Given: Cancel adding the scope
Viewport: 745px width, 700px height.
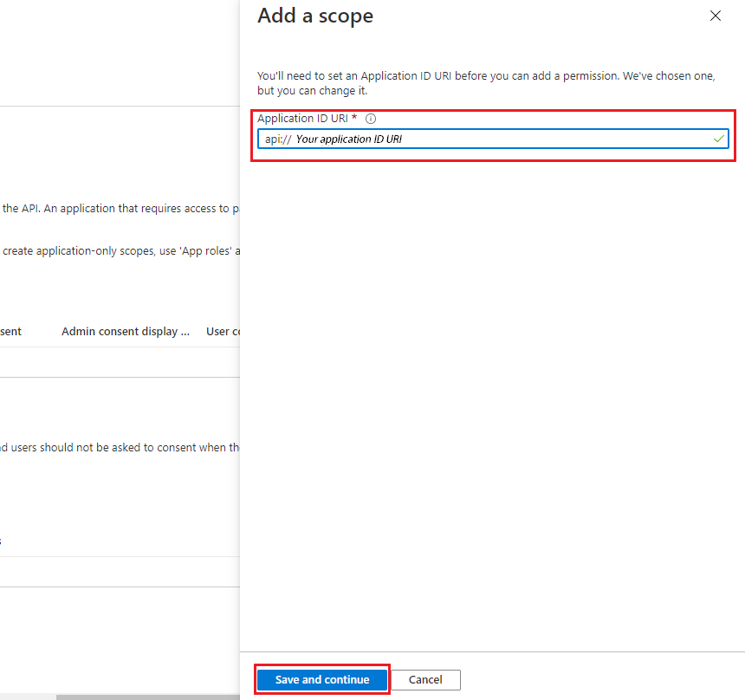Looking at the screenshot, I should point(425,679).
